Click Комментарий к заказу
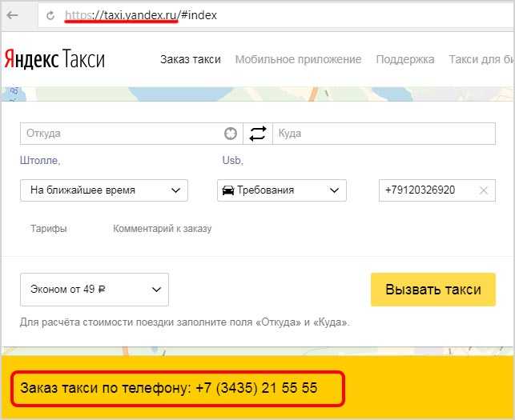 (163, 228)
